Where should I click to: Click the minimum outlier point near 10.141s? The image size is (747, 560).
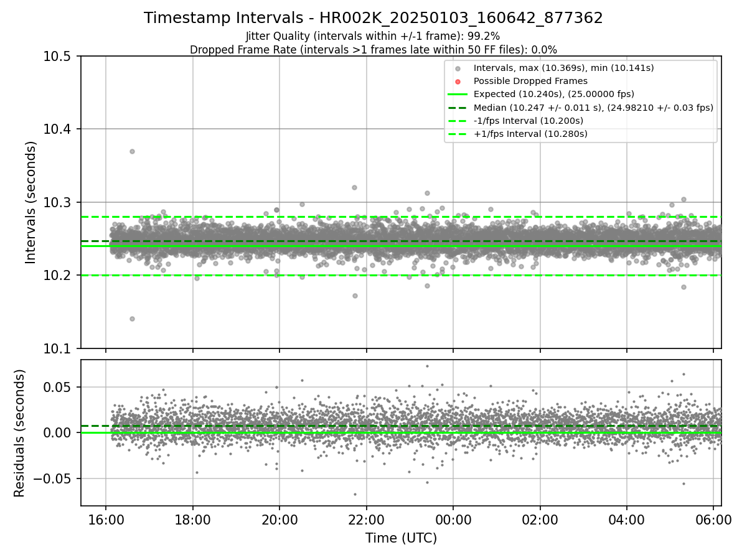coord(132,319)
